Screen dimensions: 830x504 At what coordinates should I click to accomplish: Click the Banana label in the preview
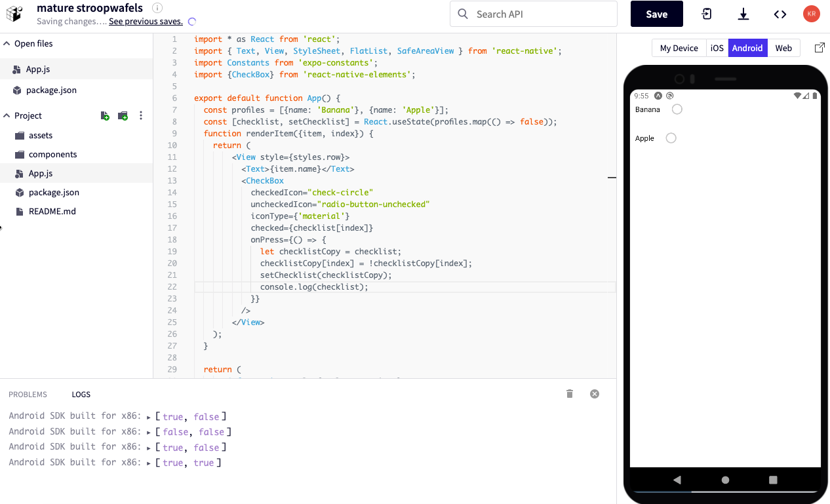[x=648, y=109]
